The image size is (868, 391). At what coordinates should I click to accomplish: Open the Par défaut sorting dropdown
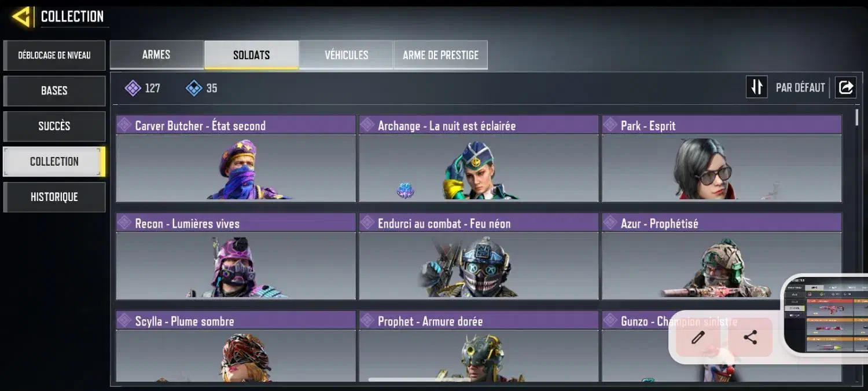point(800,88)
